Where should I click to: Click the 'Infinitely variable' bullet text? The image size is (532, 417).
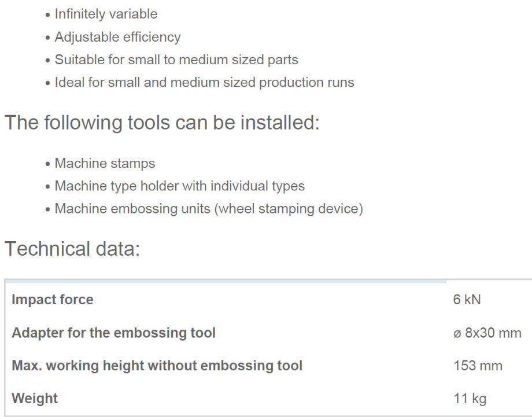[106, 14]
